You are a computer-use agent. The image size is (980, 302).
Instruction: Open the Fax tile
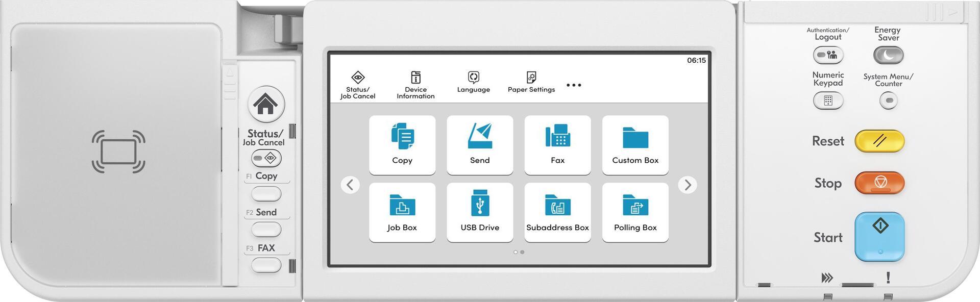pos(557,145)
